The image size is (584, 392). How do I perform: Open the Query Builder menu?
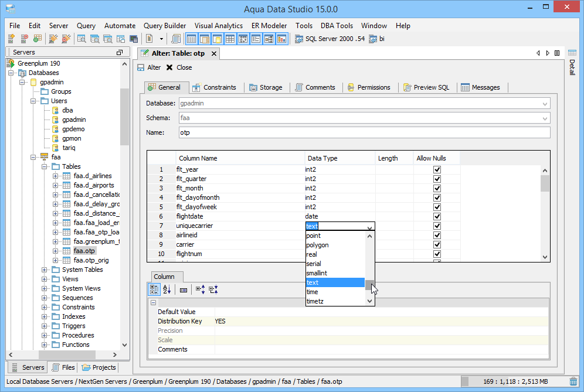pyautogui.click(x=165, y=26)
